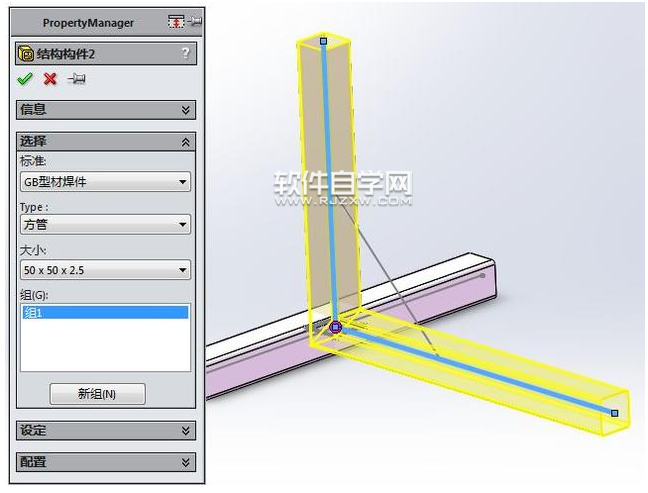Accept structural member with green checkmark
This screenshot has height=493, width=648.
[x=25, y=79]
